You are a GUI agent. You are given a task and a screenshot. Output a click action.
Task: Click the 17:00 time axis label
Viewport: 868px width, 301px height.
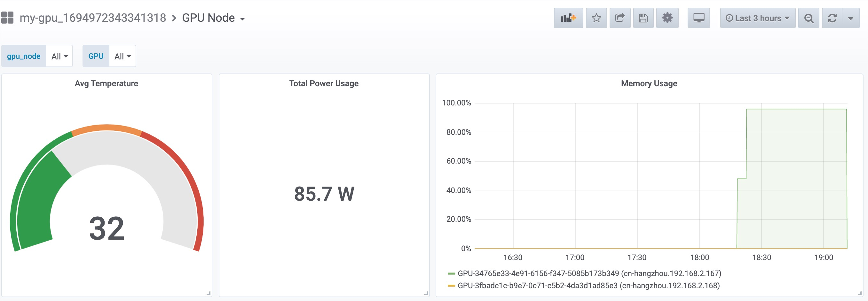point(575,258)
